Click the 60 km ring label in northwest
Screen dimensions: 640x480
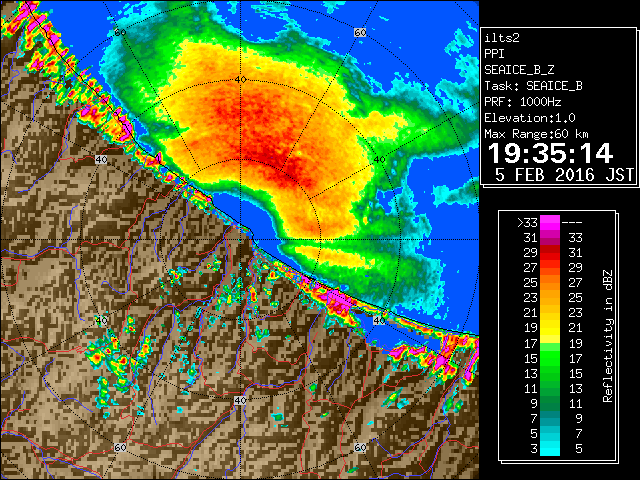tap(120, 32)
